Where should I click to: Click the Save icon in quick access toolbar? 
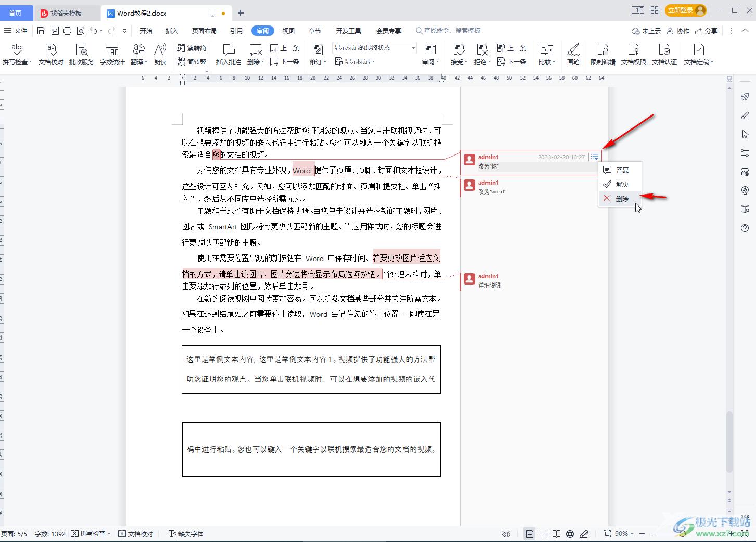click(41, 31)
